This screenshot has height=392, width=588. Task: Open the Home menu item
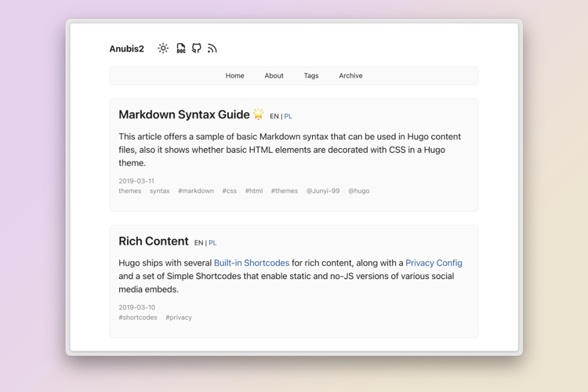pos(234,76)
